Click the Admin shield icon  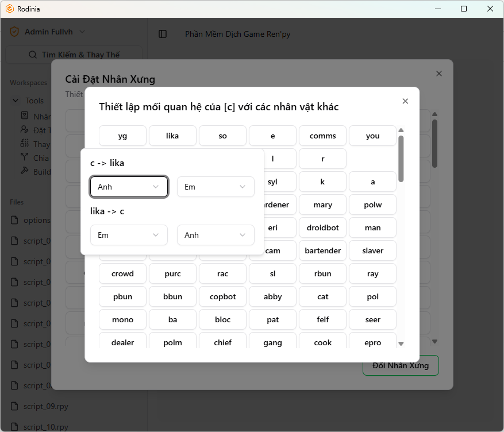(14, 32)
